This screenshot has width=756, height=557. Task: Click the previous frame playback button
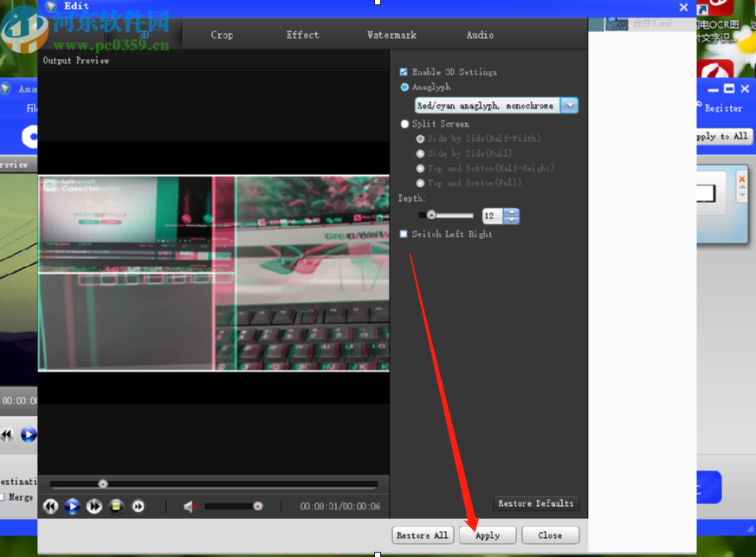coord(51,506)
